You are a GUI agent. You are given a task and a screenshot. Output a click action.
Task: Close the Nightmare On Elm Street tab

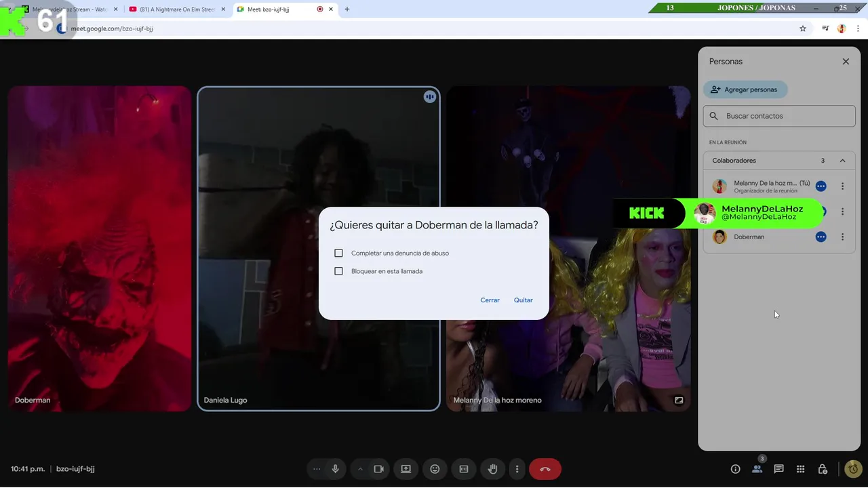(x=223, y=9)
